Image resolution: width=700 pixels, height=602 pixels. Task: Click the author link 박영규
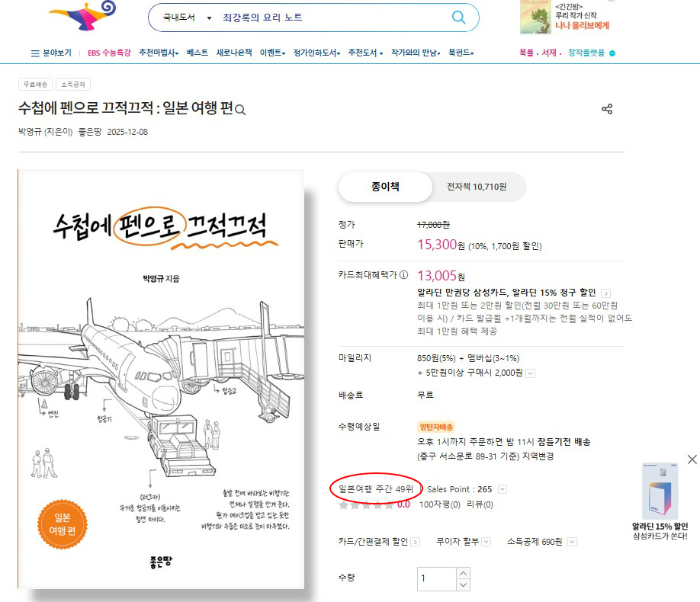coord(31,132)
